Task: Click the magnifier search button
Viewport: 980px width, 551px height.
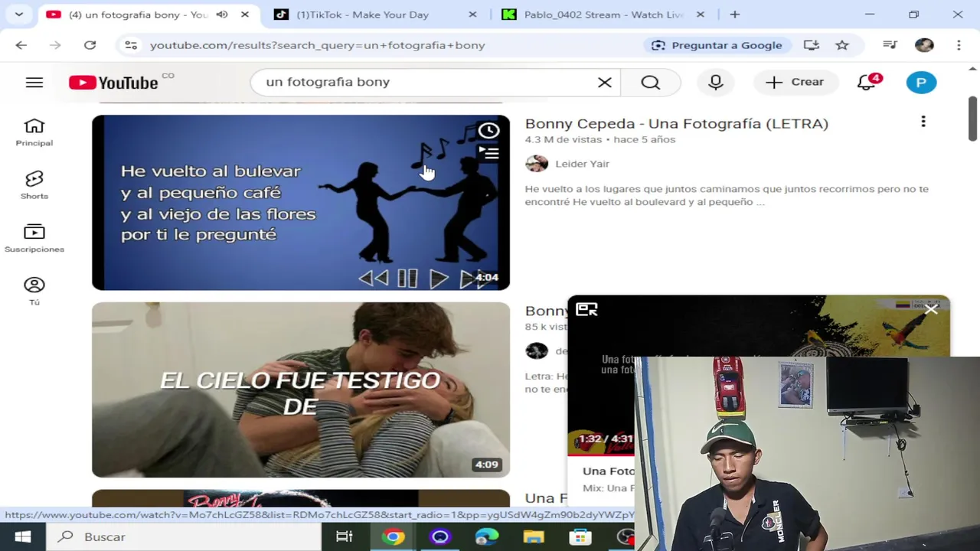Action: [x=651, y=82]
